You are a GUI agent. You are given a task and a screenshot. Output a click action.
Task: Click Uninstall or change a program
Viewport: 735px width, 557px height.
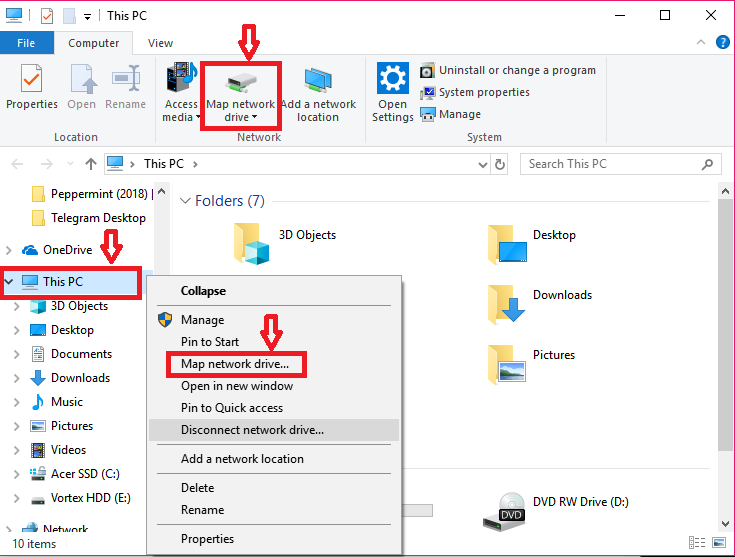[508, 70]
